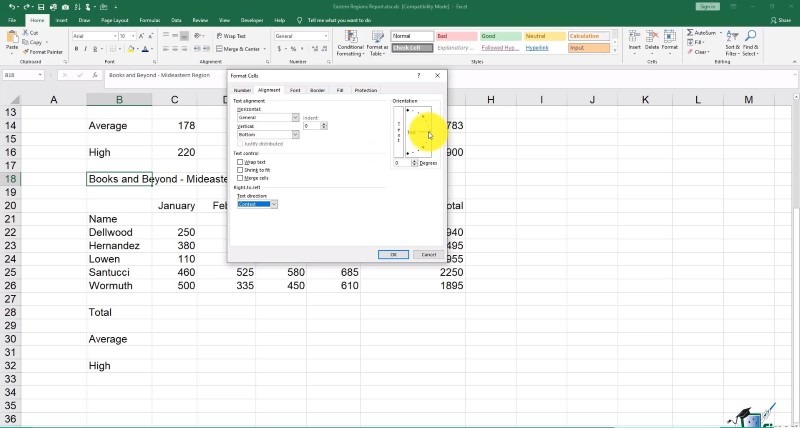This screenshot has width=800, height=428.
Task: Click the Bold formatting icon
Action: 77,48
